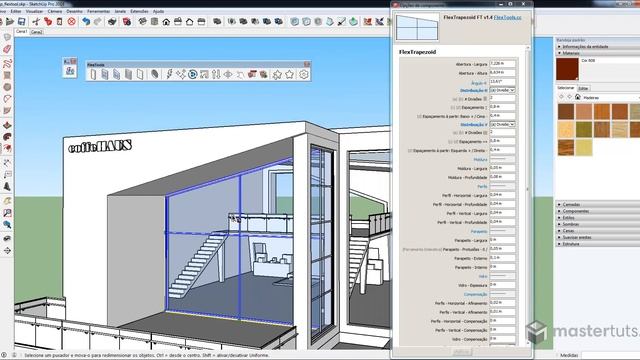Click the last star icon in FlexTools toolbar

click(x=289, y=74)
